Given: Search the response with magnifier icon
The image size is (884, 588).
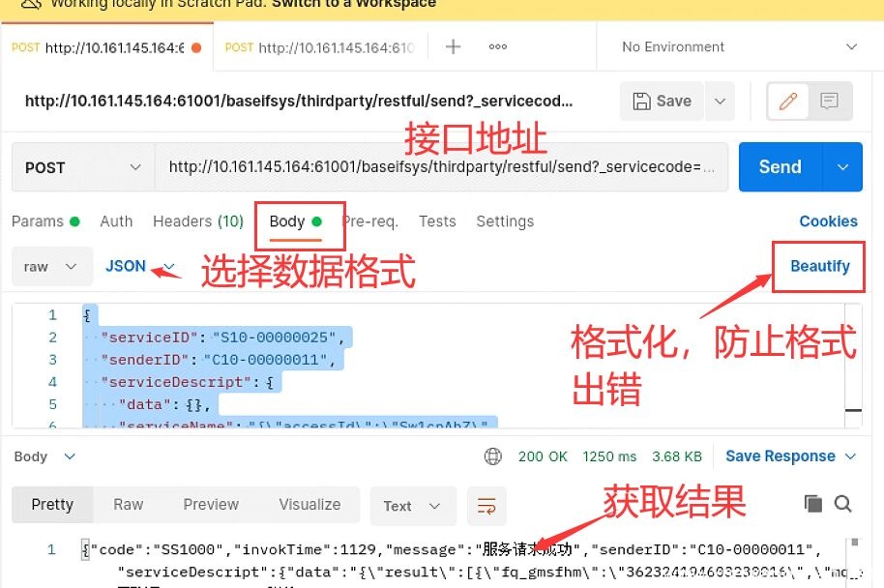Looking at the screenshot, I should (x=843, y=503).
